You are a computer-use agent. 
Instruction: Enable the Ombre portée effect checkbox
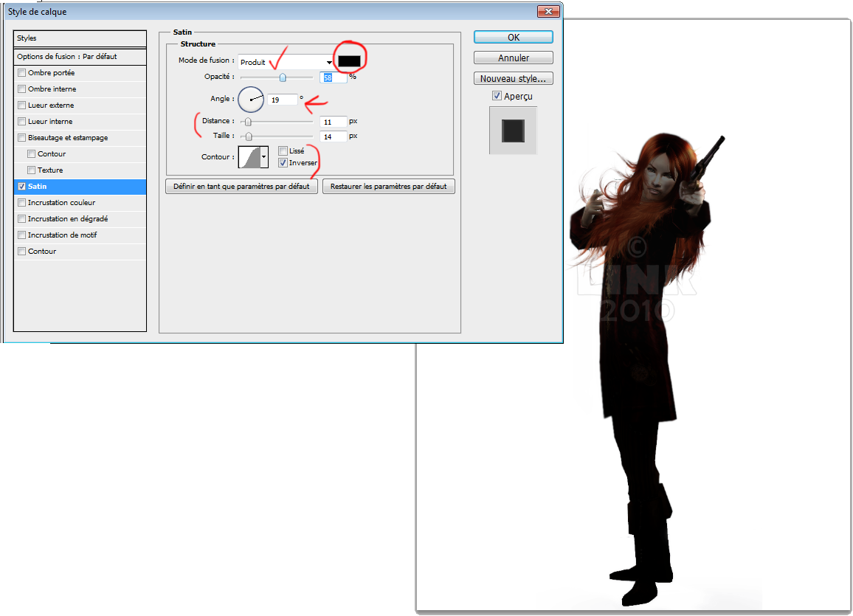pyautogui.click(x=22, y=73)
